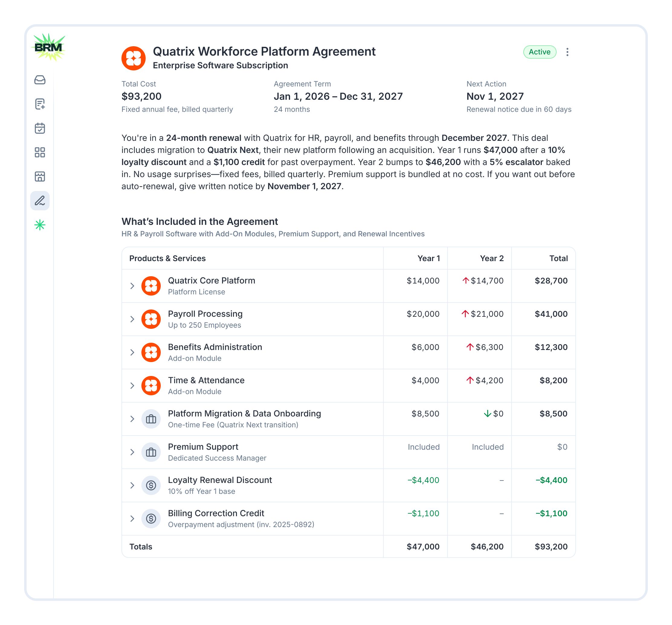Image resolution: width=672 pixels, height=625 pixels.
Task: Expand the Loyalty Renewal Discount row
Action: pyautogui.click(x=132, y=485)
